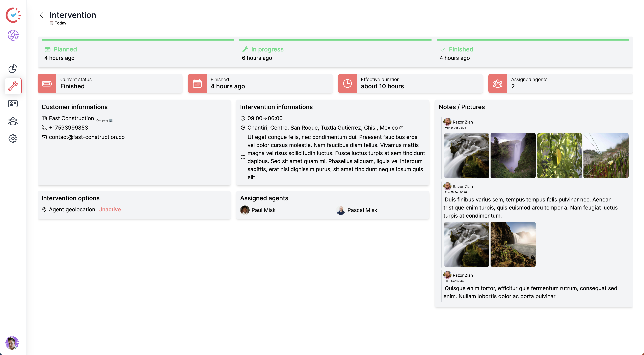Click the card icon beside Fast Construction
644x355 pixels.
pos(44,118)
